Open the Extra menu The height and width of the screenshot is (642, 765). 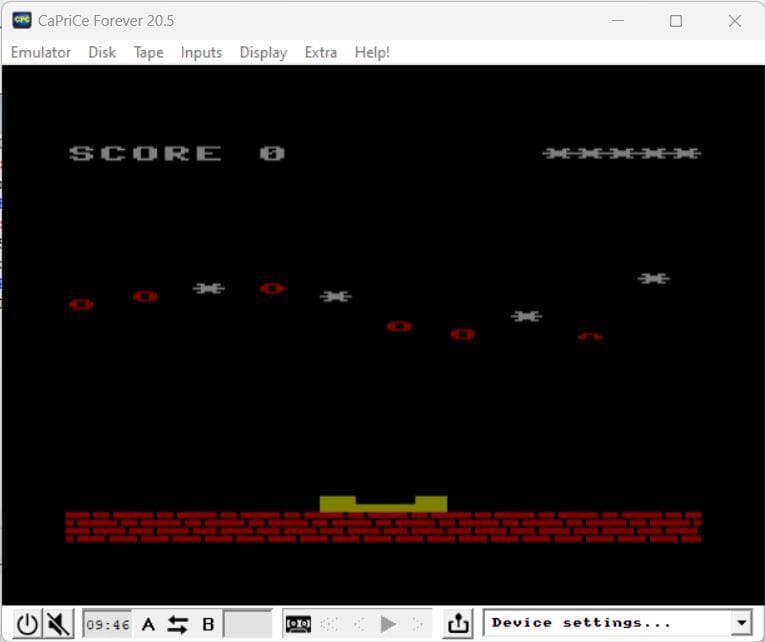(x=321, y=52)
